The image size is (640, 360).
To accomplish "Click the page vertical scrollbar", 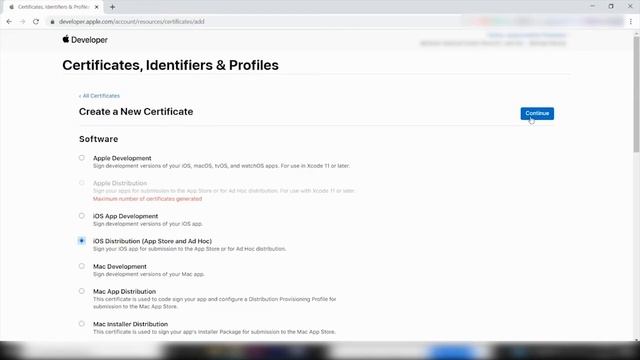I will [x=636, y=95].
